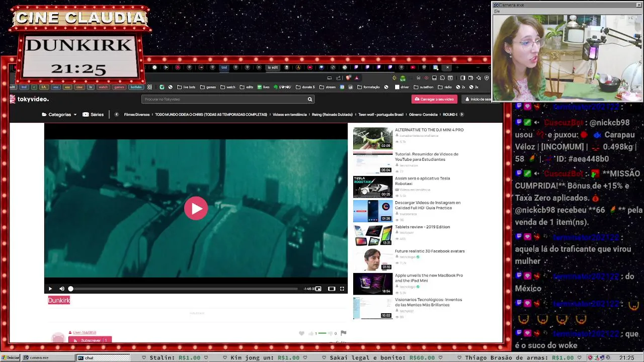Open File menu in Camera.exe window

(497, 11)
